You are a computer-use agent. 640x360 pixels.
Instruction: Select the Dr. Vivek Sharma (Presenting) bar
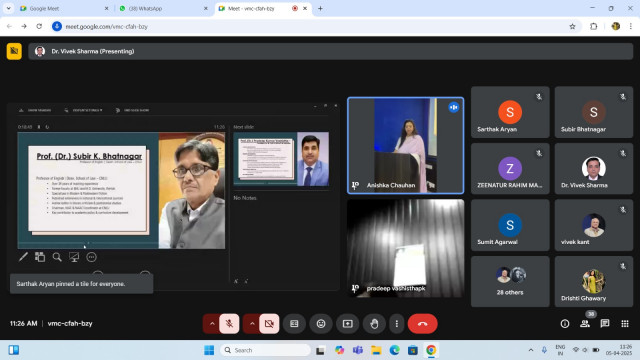click(x=331, y=51)
